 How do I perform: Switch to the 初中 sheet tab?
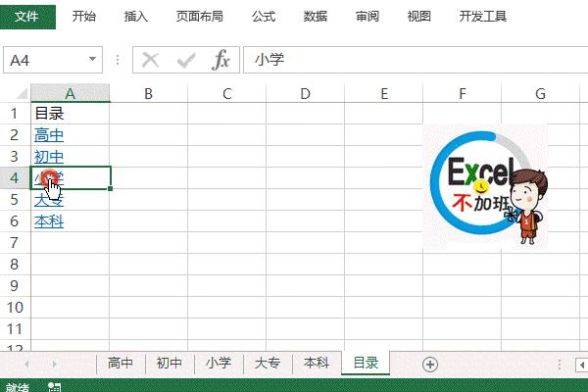click(170, 364)
